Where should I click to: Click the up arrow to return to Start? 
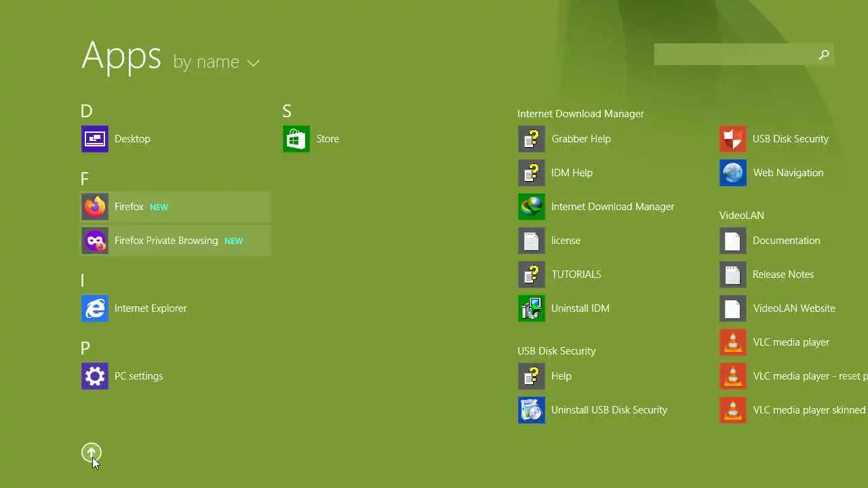point(92,453)
